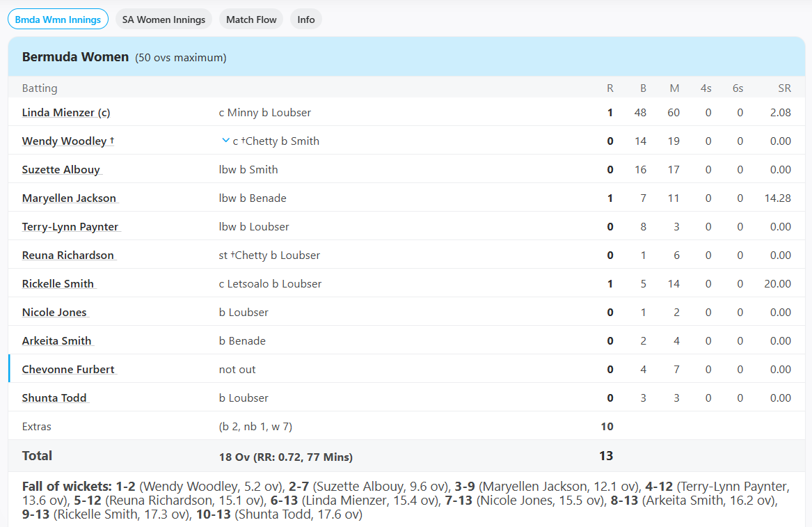Select Rickelle Smith strike rate 20.00

[x=778, y=283]
